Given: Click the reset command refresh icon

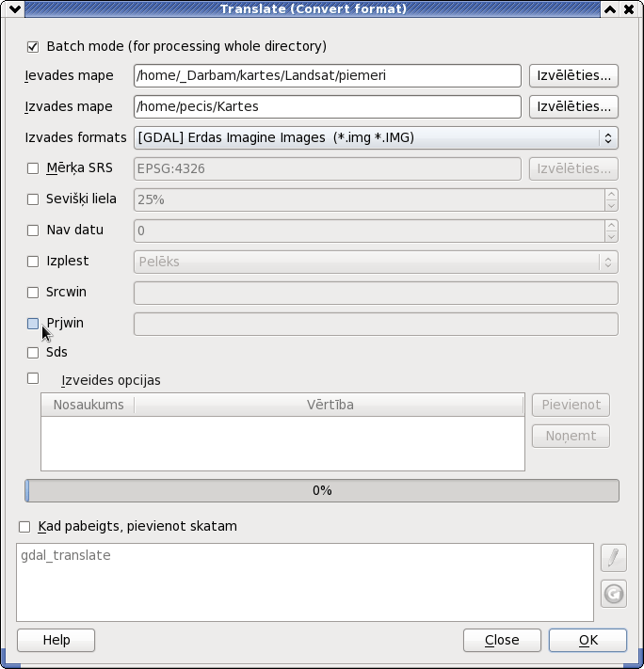Looking at the screenshot, I should [613, 594].
